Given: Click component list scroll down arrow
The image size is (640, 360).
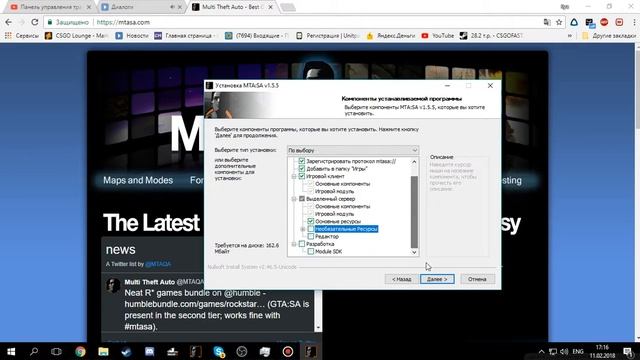Looking at the screenshot, I should pos(414,252).
